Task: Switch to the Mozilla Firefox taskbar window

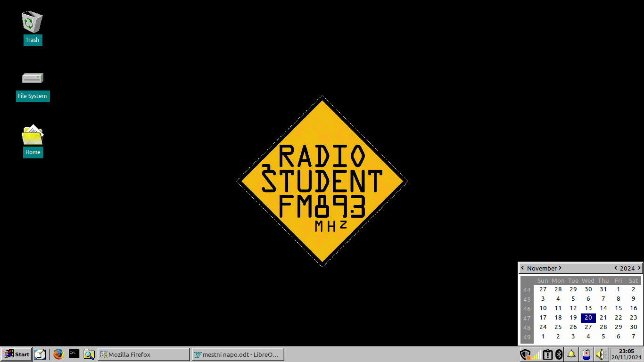Action: coord(143,354)
